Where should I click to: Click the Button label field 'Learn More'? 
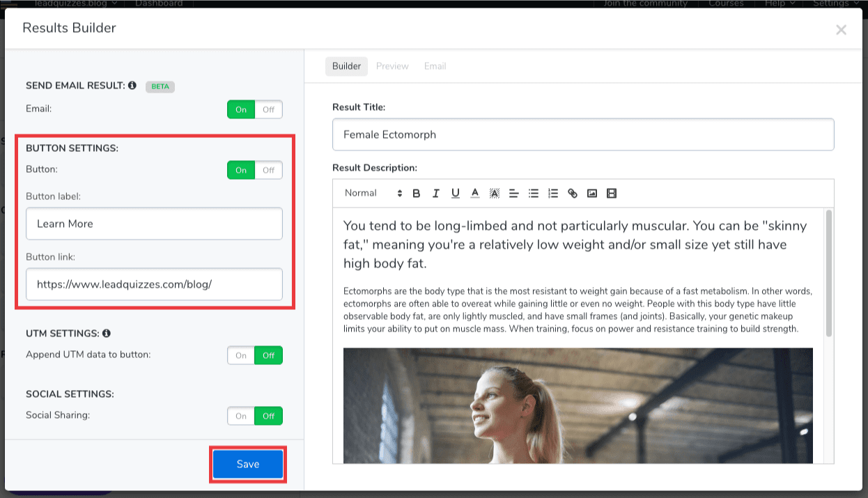click(154, 224)
